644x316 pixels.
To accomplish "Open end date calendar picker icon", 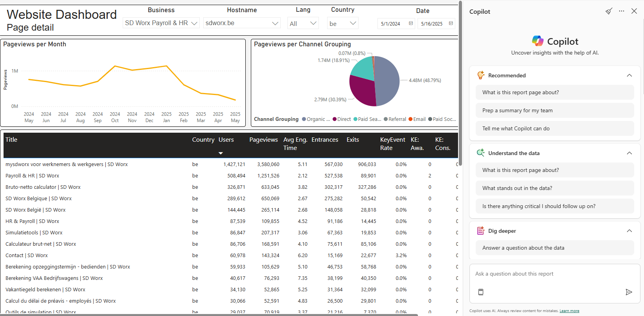I will 451,24.
